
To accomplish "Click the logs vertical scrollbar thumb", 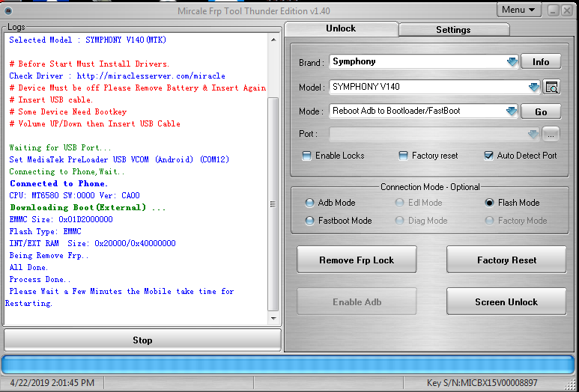I will [273, 204].
